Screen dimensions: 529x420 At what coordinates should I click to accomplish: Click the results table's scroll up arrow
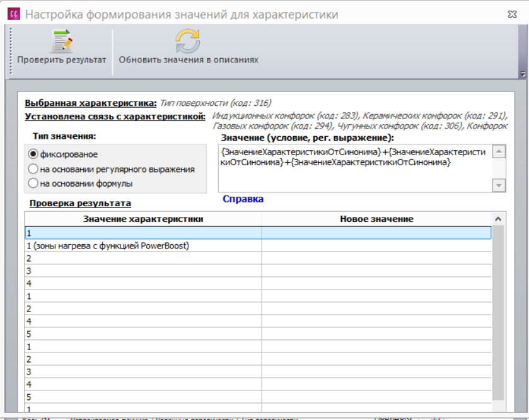(498, 219)
